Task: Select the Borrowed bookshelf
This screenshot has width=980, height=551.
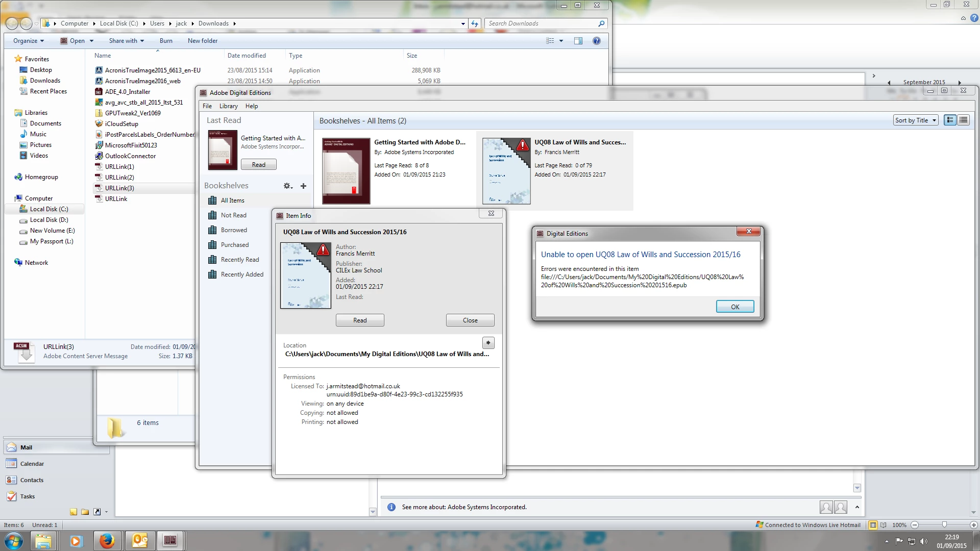Action: [x=233, y=230]
